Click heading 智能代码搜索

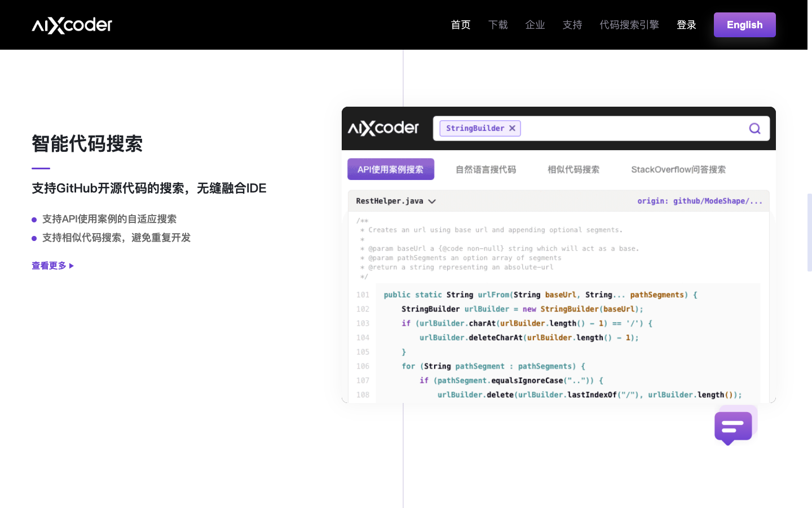(x=87, y=144)
